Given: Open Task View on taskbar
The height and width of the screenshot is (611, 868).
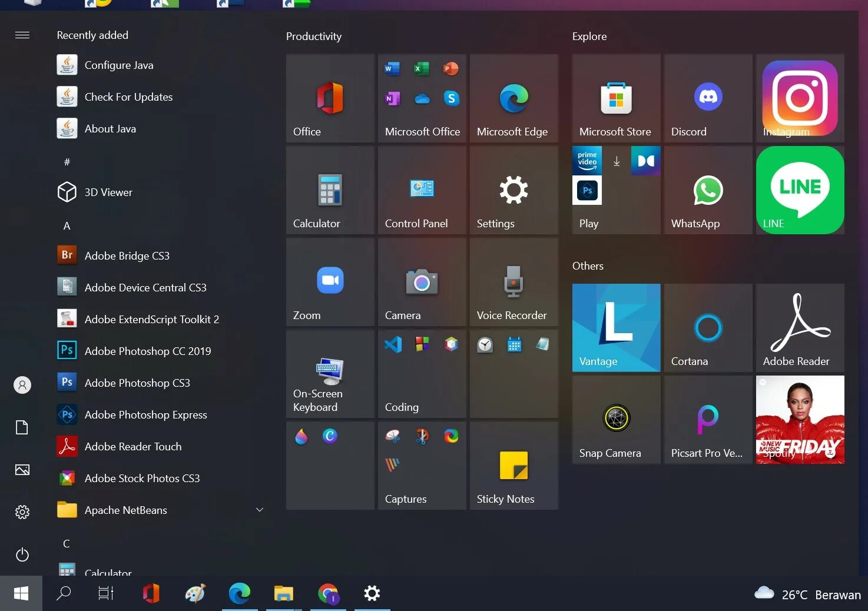Looking at the screenshot, I should pyautogui.click(x=106, y=593).
